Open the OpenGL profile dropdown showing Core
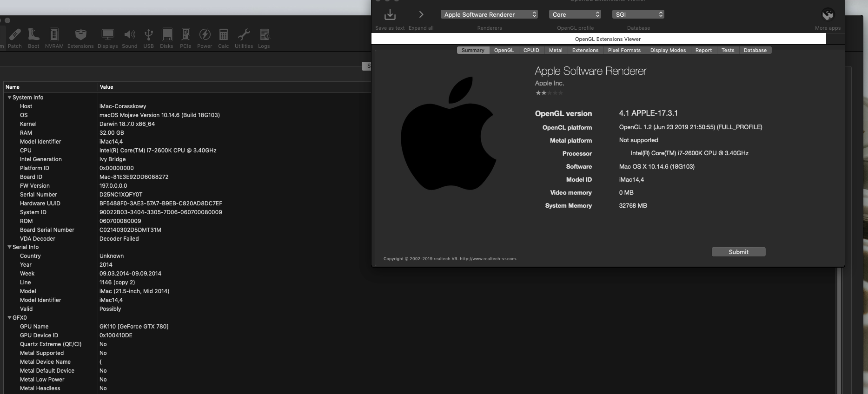868x394 pixels. coord(575,14)
